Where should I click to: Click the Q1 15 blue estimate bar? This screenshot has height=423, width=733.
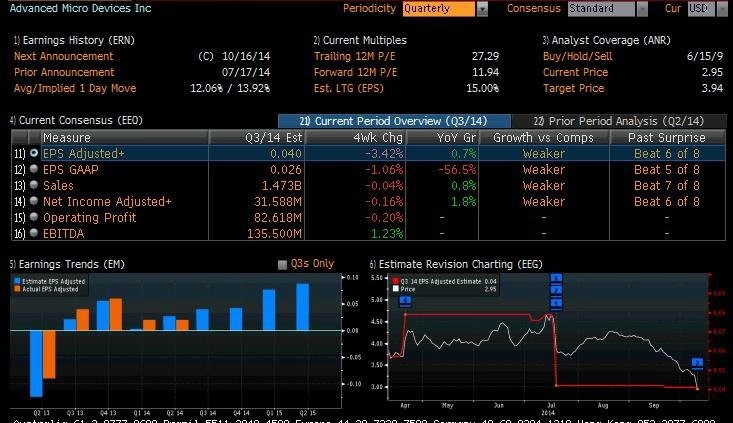(269, 310)
